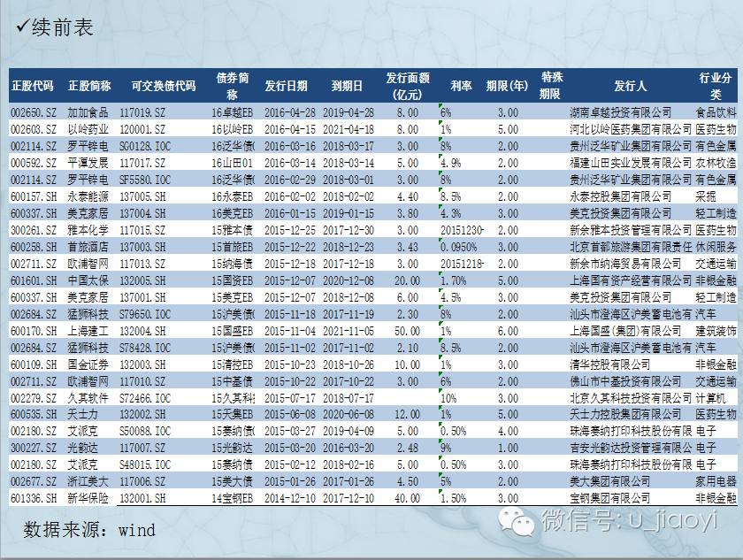This screenshot has width=743, height=560.
Task: Click stock name 浙江美大
Action: point(88,482)
